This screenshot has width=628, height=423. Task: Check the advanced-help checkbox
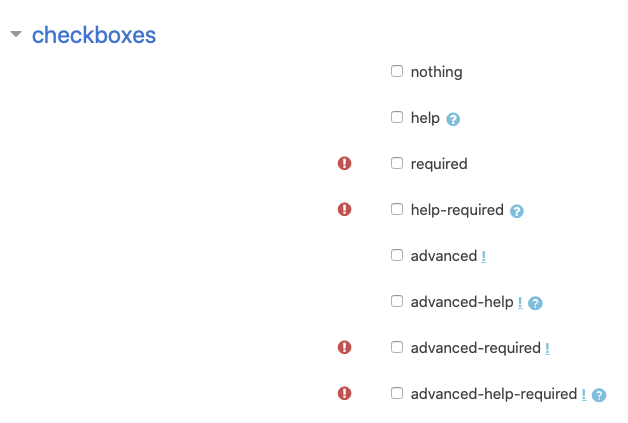coord(397,301)
